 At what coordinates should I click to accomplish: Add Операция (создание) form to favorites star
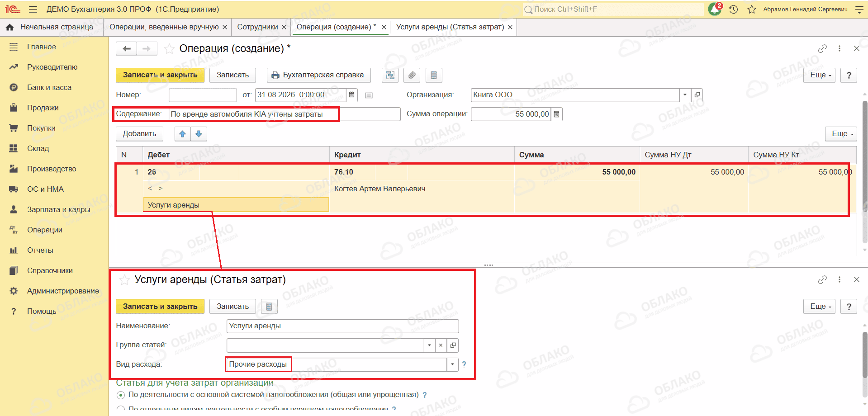(x=169, y=49)
